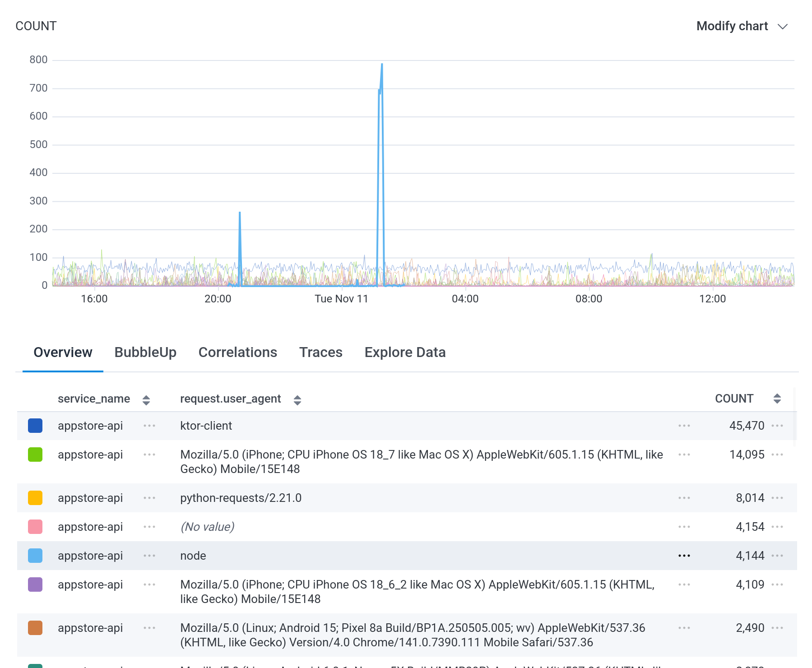Open the ellipsis on the Pixel 8a user agent row

(684, 628)
